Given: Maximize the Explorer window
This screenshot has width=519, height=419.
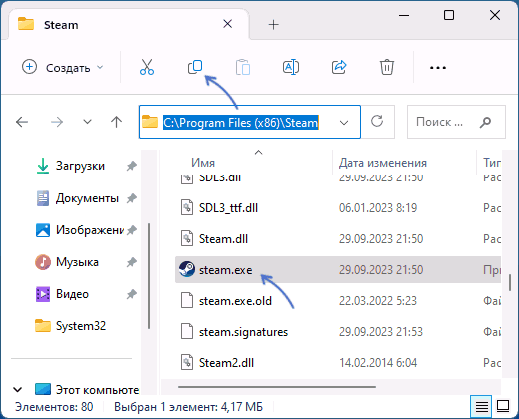Looking at the screenshot, I should pos(449,15).
